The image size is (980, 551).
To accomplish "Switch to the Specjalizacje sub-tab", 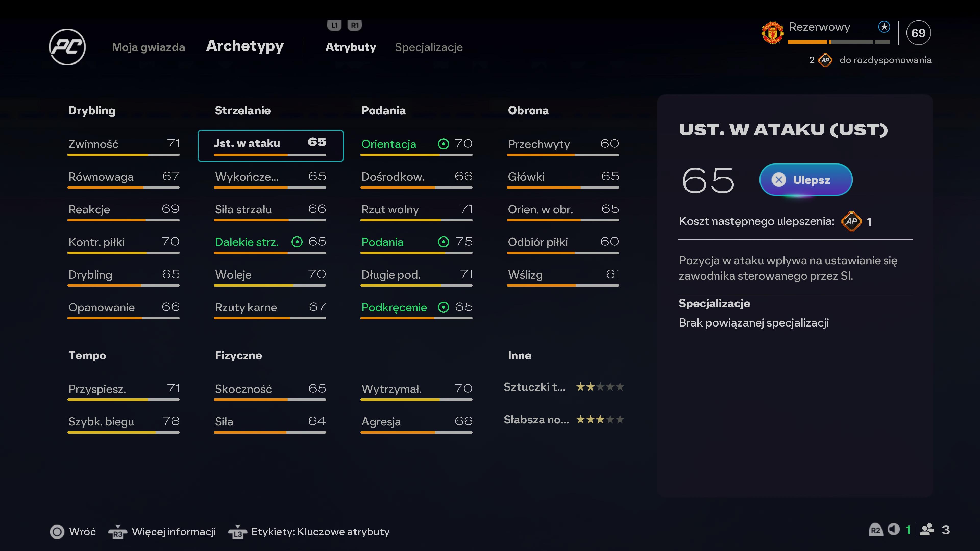I will pos(429,47).
